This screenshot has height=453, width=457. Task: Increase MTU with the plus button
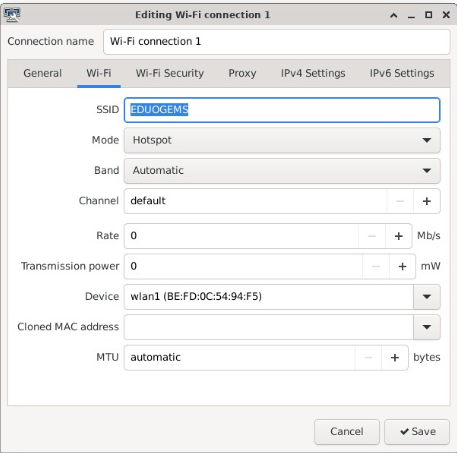395,358
